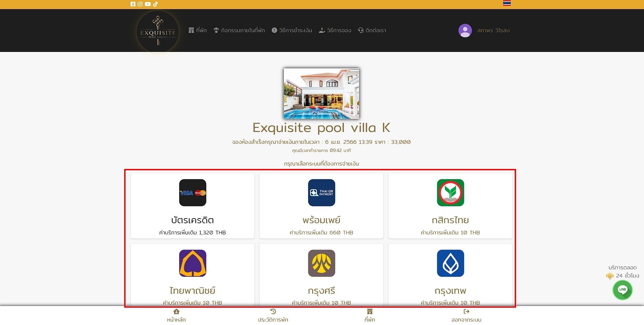
Task: Open ประวัติการพัก in bottom bar
Action: point(273,320)
